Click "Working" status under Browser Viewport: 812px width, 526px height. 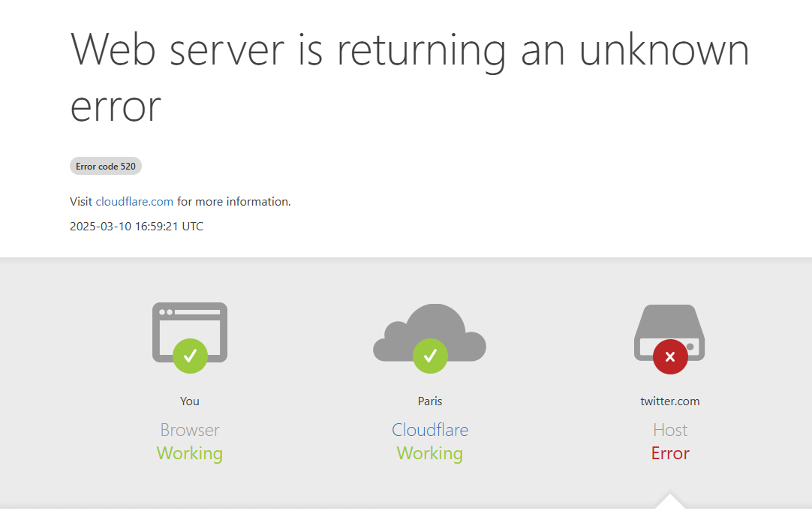(190, 453)
